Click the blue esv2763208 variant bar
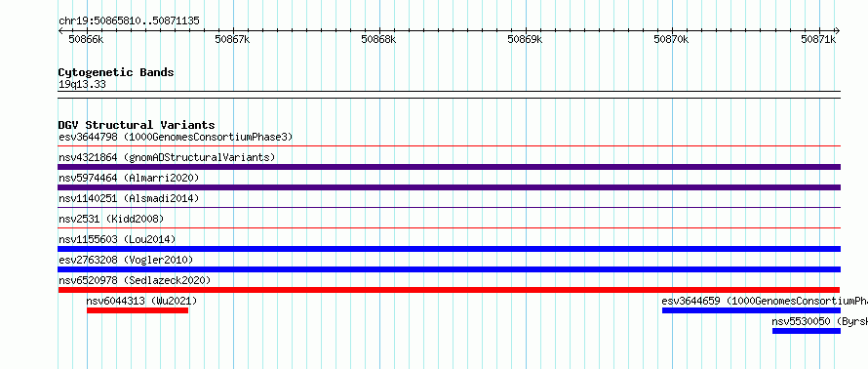This screenshot has height=369, width=868. (x=450, y=269)
